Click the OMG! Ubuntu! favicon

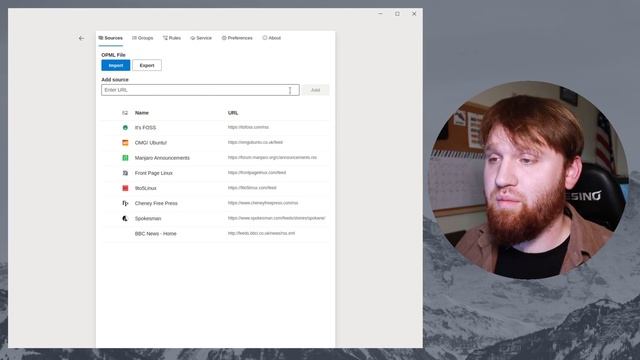click(125, 143)
